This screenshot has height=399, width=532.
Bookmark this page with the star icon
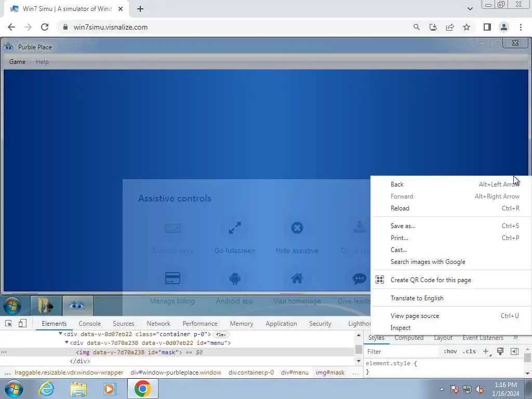pos(467,27)
